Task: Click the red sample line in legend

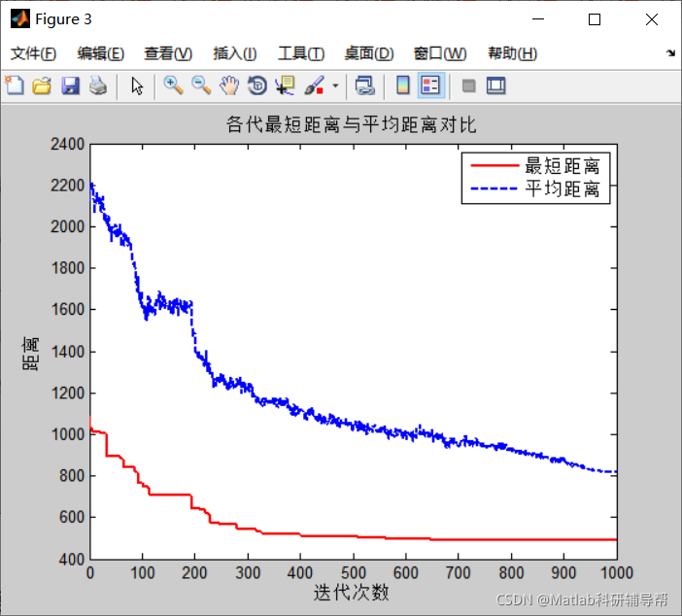Action: (494, 166)
